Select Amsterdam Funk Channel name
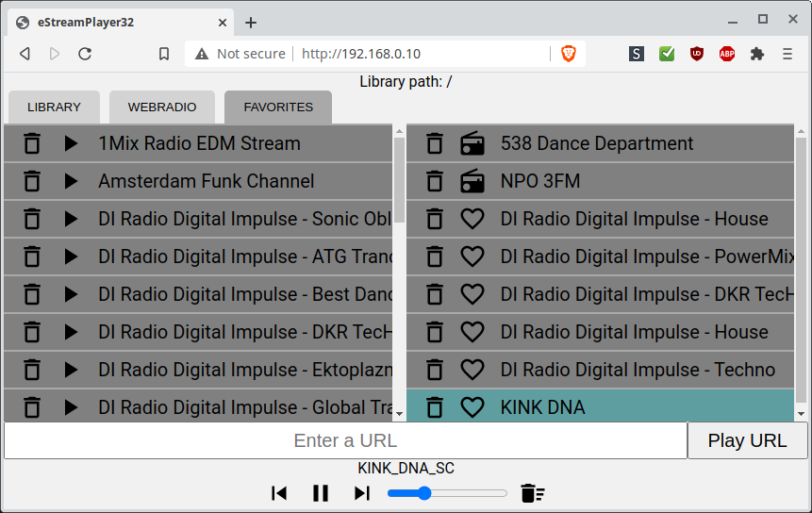The width and height of the screenshot is (812, 513). (x=207, y=181)
